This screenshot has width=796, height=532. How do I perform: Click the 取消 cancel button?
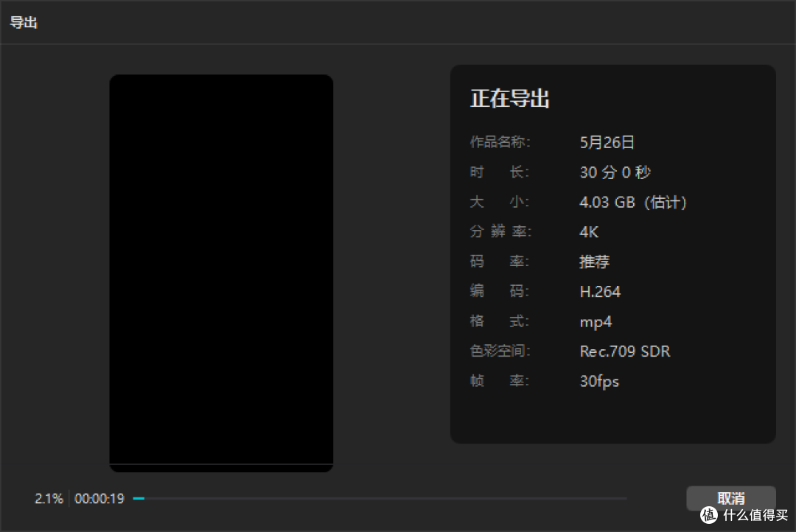[x=730, y=498]
